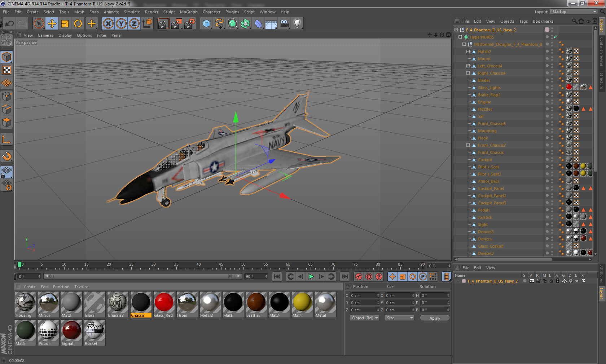Expand the Hatch2 object

468,51
